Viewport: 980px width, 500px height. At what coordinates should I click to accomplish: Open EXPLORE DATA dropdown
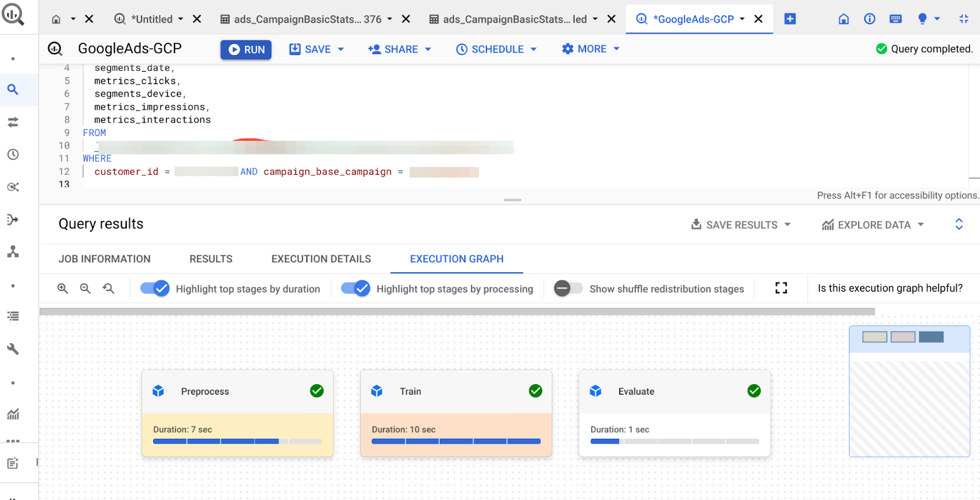pyautogui.click(x=872, y=225)
